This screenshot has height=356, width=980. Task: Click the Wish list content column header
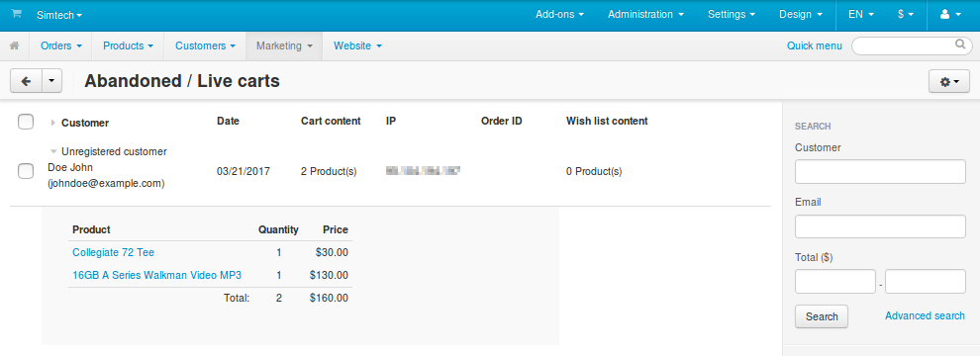(x=607, y=122)
